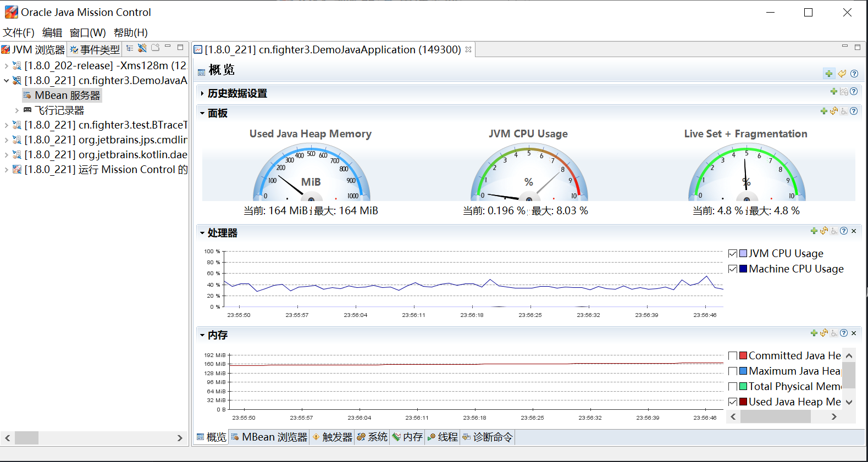
Task: Click the refresh arrows icon in 处理器 section
Action: point(824,231)
